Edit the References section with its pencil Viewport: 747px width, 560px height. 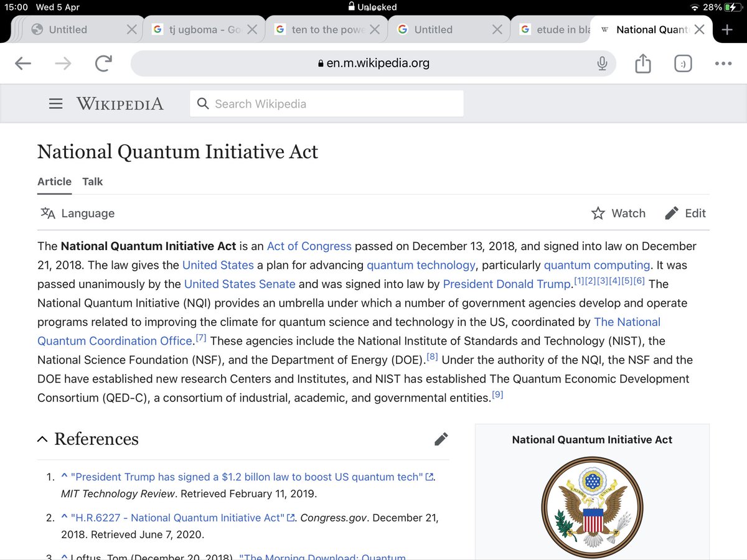(441, 439)
